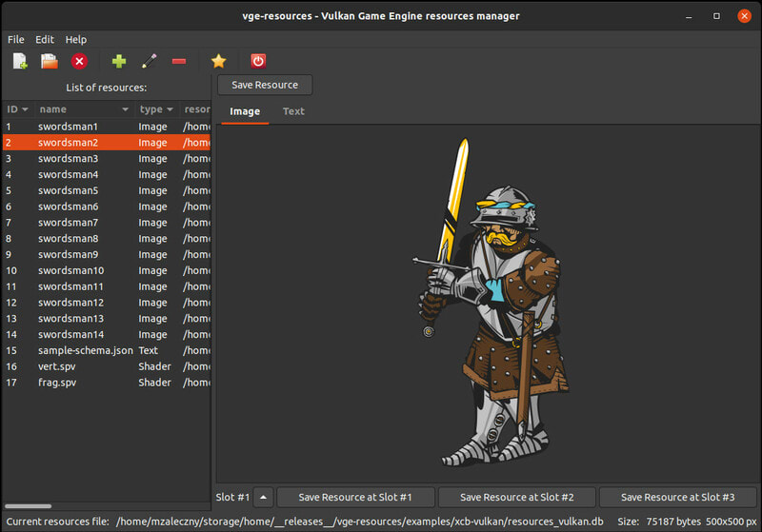Click the new resources file icon
Viewport: 762px width, 532px height.
coord(20,61)
